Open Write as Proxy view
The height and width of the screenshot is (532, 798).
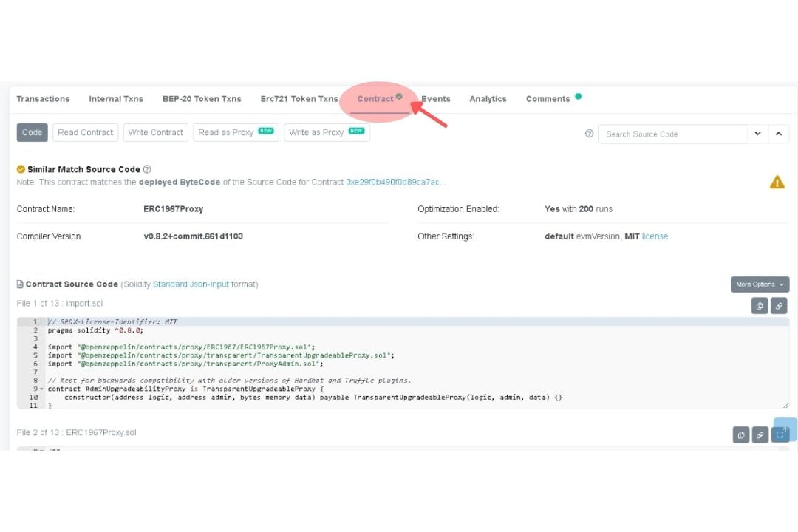[x=327, y=132]
